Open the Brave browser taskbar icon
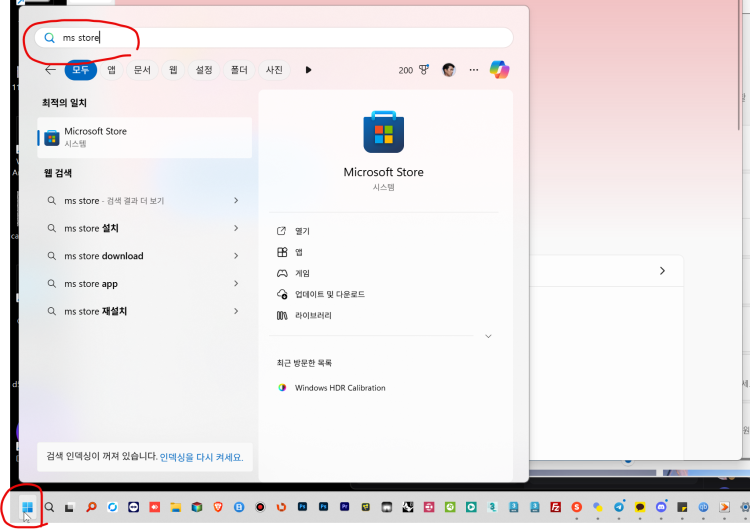The height and width of the screenshot is (529, 750). point(219,508)
